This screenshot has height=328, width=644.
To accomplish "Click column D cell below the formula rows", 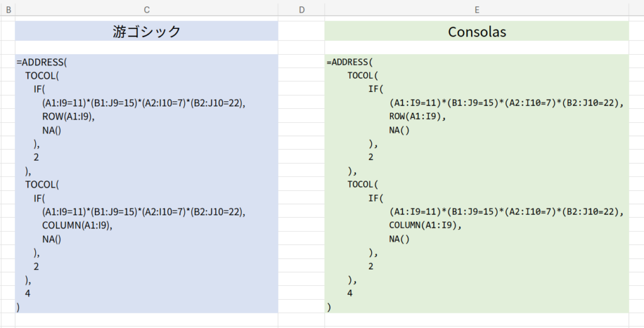I will (301, 320).
